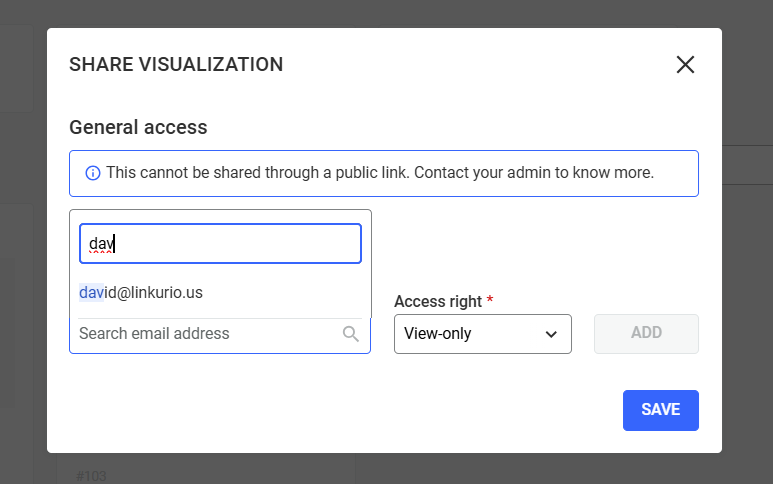Image resolution: width=773 pixels, height=484 pixels.
Task: Click the Search email address field
Action: point(205,334)
